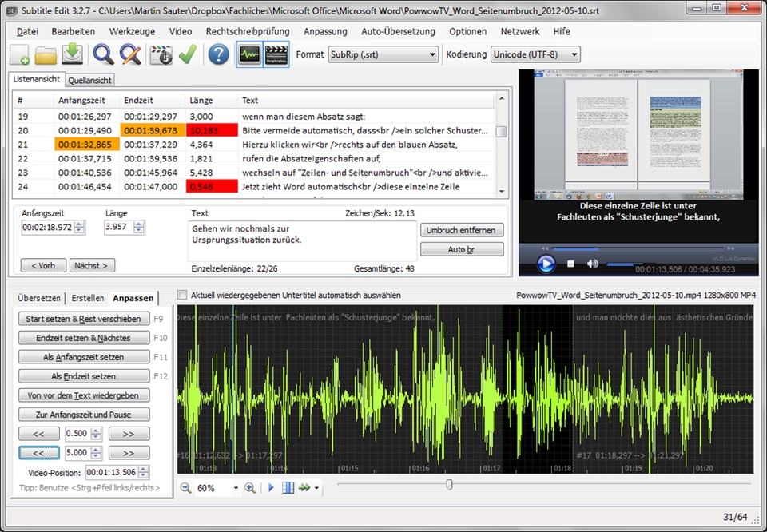The width and height of the screenshot is (767, 532).
Task: Open Help with the blue question mark
Action: pyautogui.click(x=218, y=54)
